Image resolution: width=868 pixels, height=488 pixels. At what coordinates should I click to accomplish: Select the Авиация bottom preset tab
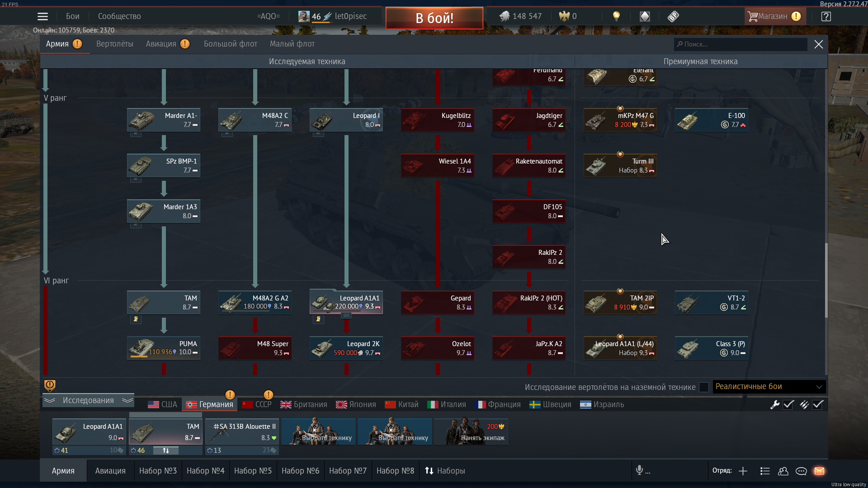110,471
